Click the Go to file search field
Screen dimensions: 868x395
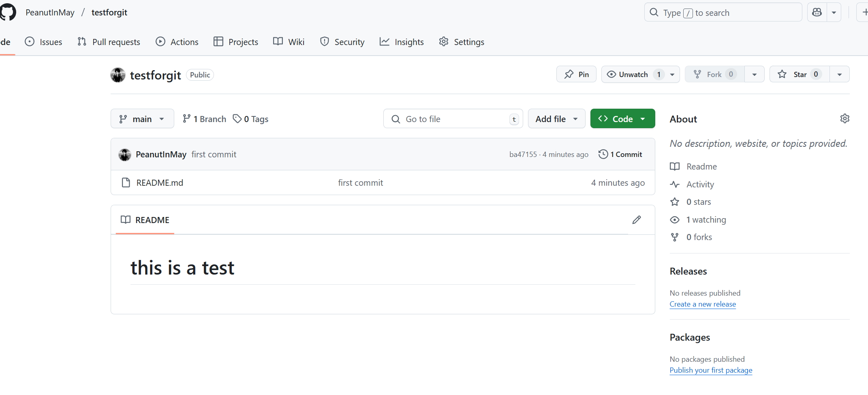[453, 119]
